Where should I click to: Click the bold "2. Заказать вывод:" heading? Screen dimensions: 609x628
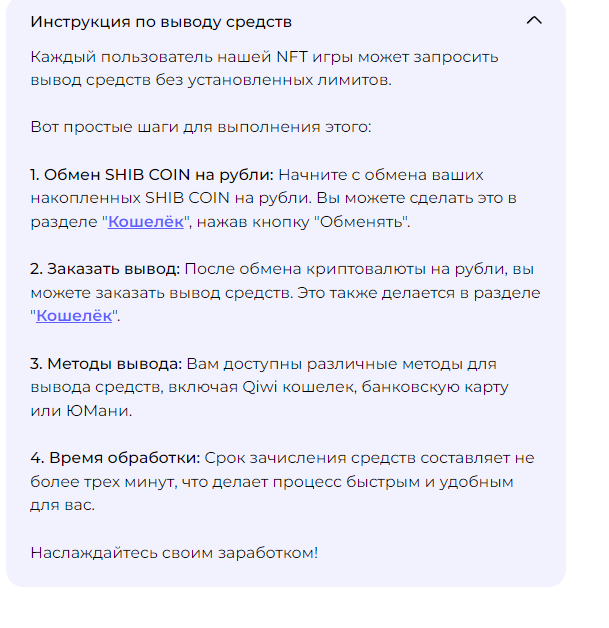[x=105, y=268]
